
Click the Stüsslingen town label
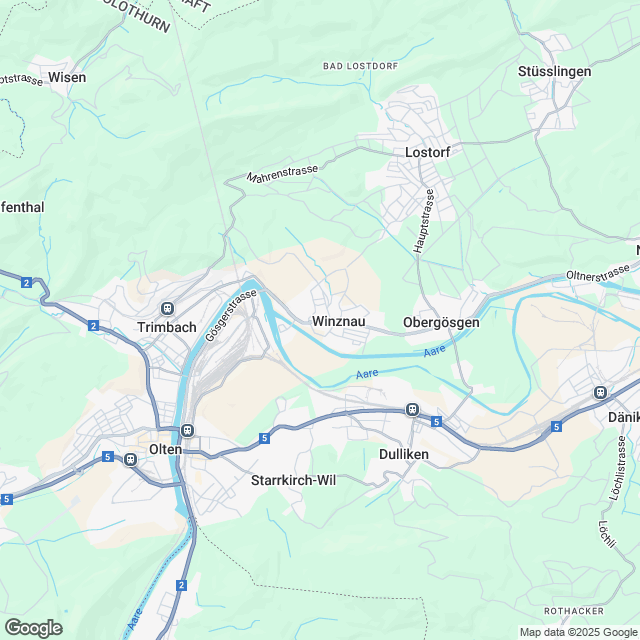coord(554,71)
